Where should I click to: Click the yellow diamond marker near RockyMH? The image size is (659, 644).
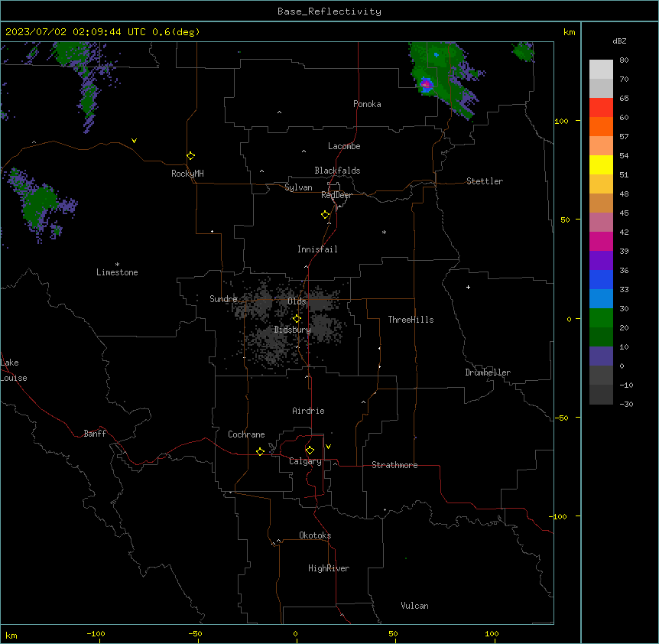[x=190, y=156]
